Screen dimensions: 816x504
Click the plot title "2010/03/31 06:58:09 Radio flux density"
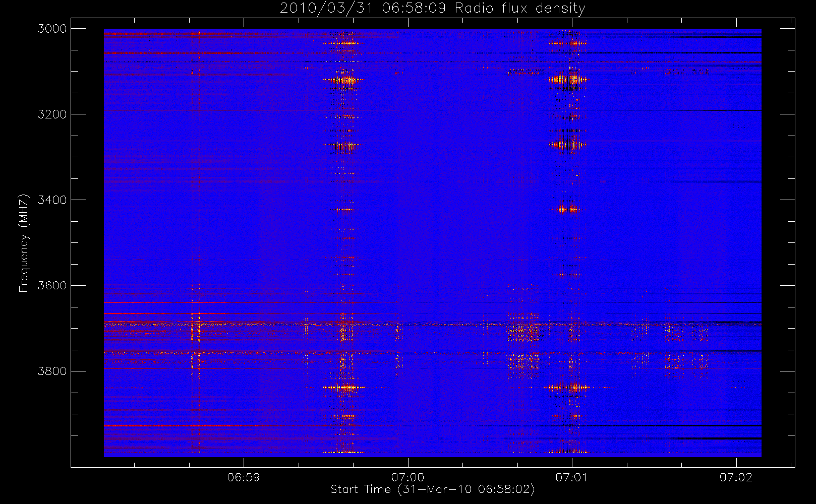tap(432, 9)
